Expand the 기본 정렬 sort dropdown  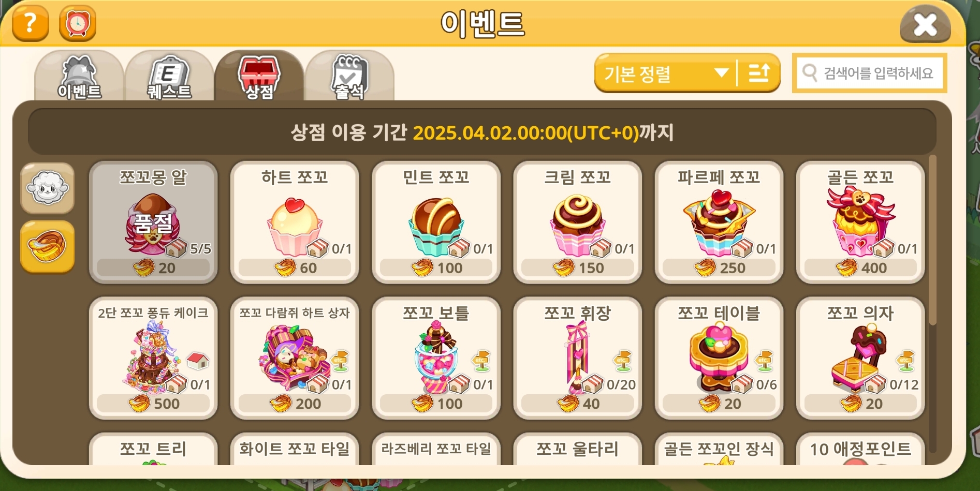click(666, 73)
